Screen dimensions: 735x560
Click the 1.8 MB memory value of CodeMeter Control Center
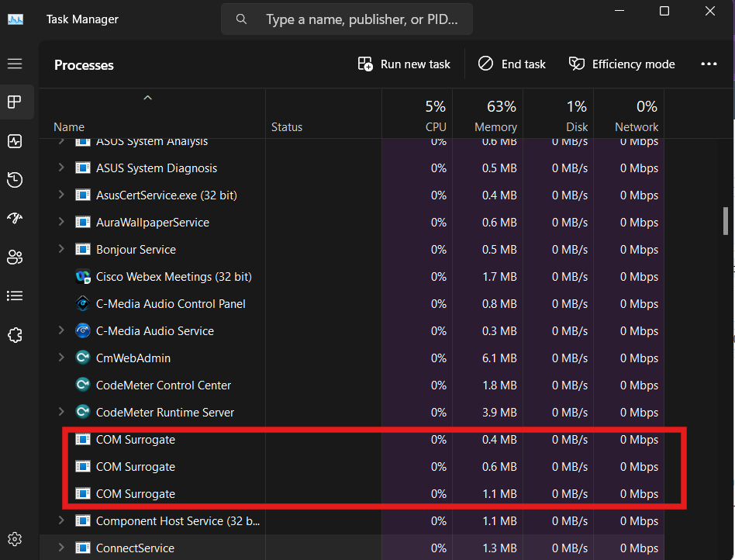(x=499, y=385)
